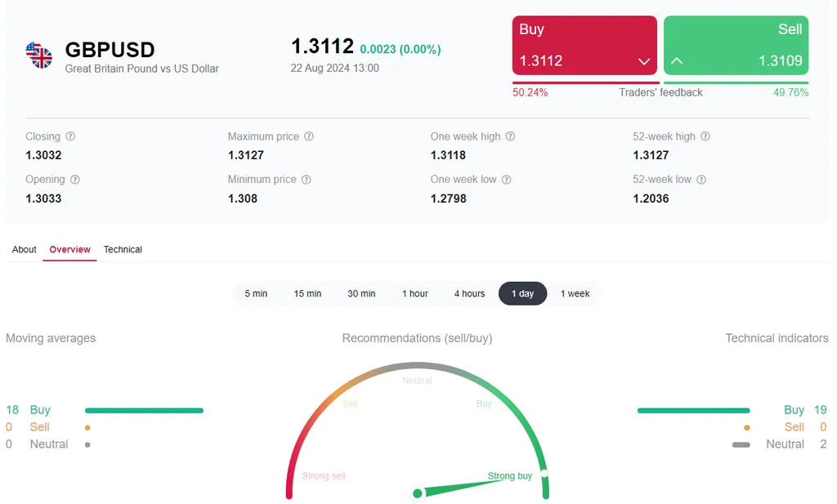Select 30 min timeframe

point(361,294)
